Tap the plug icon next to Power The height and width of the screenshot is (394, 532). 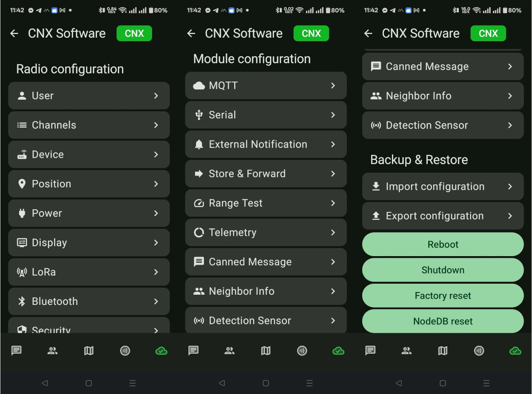pos(22,213)
